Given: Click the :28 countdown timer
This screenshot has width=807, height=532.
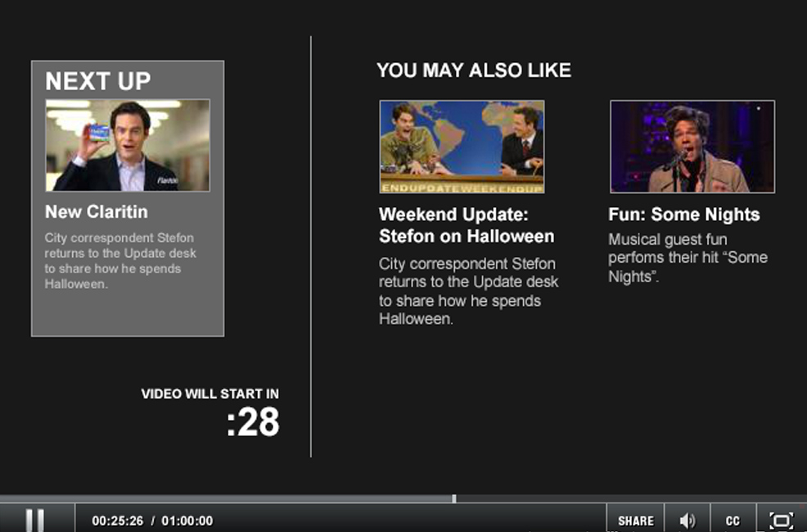Looking at the screenshot, I should [253, 422].
